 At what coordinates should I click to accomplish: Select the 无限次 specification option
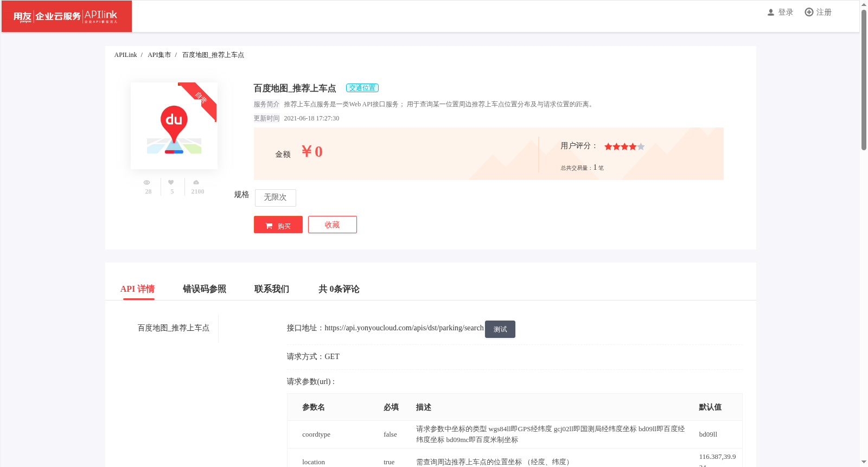[276, 197]
